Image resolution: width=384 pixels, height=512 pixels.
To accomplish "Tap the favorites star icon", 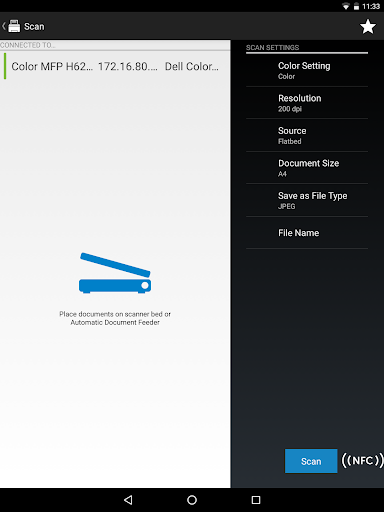I will click(368, 27).
